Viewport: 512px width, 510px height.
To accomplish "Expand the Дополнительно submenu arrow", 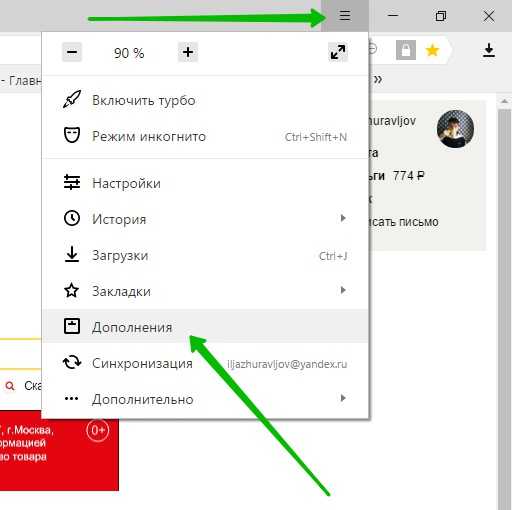I will tap(343, 398).
